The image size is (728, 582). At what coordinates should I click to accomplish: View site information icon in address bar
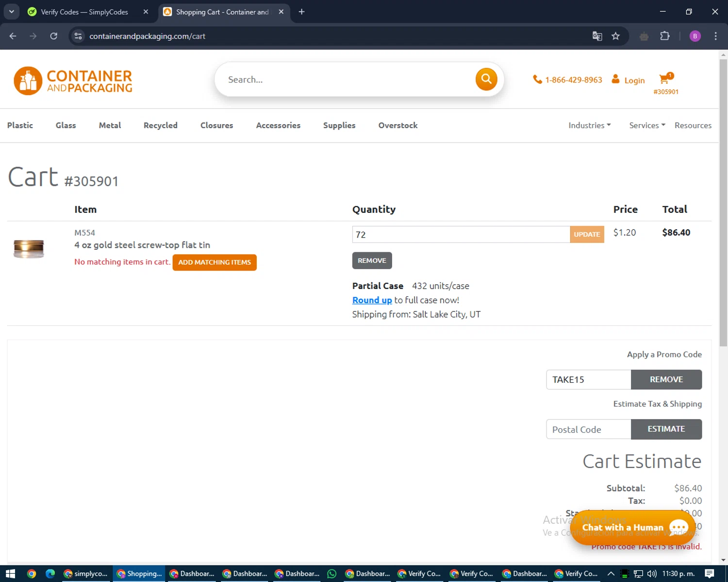78,36
